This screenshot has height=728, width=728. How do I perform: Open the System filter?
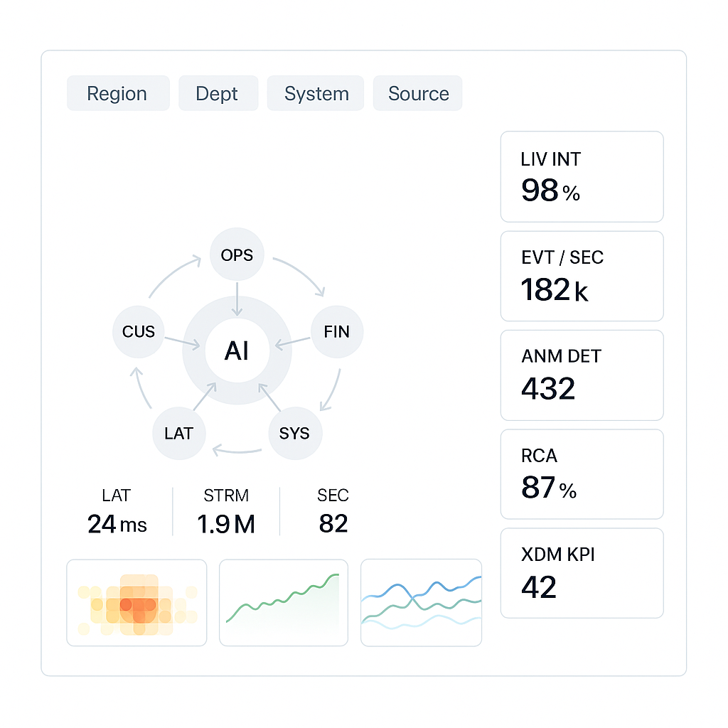click(x=315, y=93)
